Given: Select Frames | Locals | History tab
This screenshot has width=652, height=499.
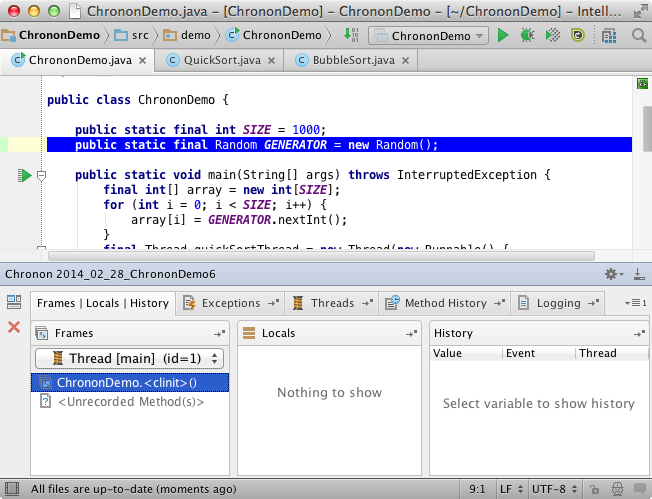Looking at the screenshot, I should click(x=103, y=303).
